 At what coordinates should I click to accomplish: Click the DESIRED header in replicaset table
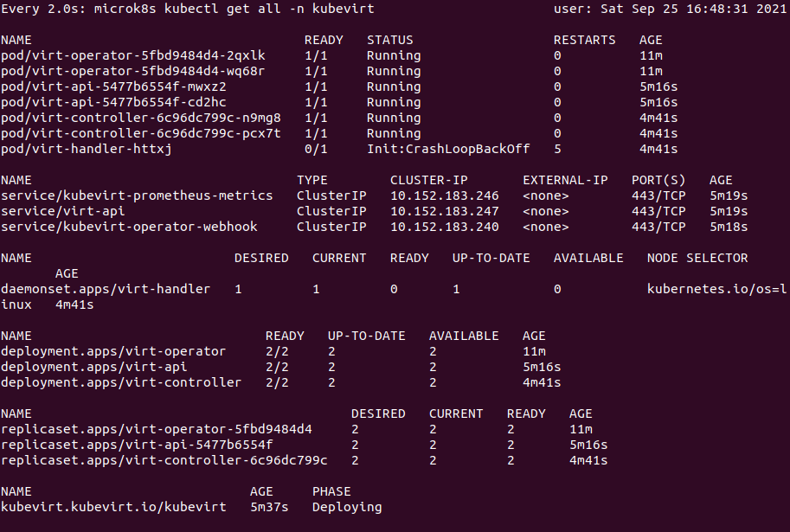pyautogui.click(x=378, y=414)
